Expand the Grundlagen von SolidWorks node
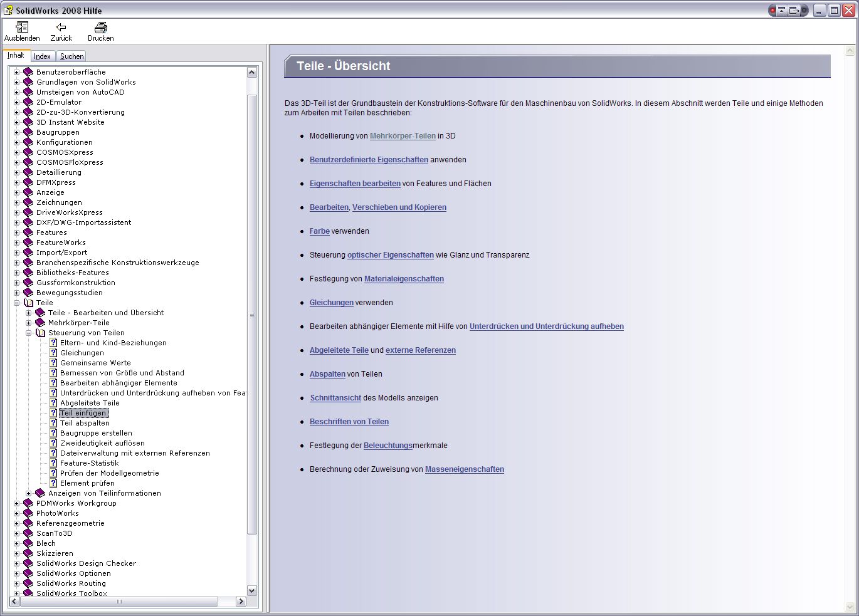 tap(16, 82)
